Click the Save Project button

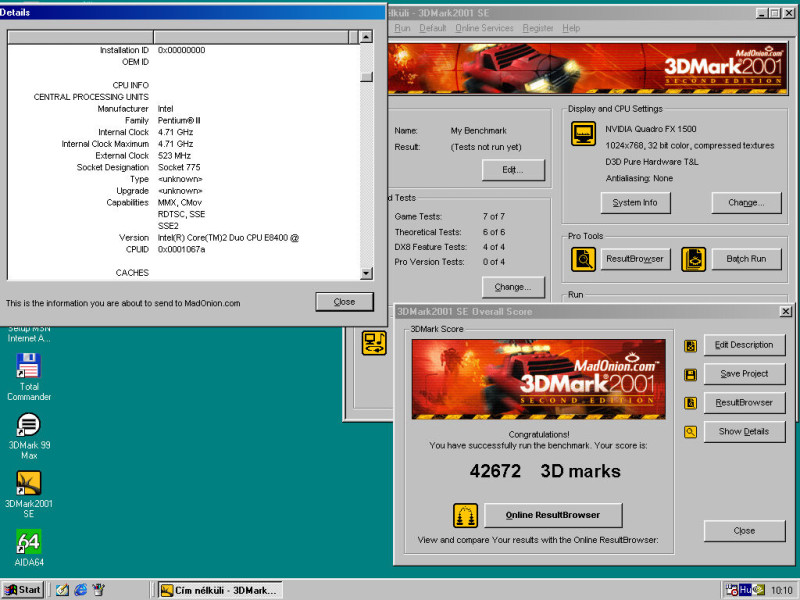pos(744,374)
